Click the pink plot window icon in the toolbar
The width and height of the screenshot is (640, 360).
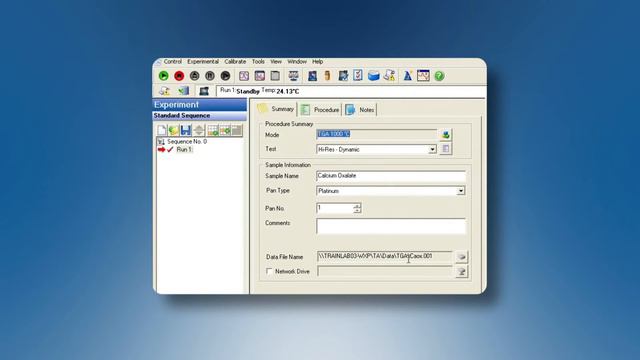260,76
